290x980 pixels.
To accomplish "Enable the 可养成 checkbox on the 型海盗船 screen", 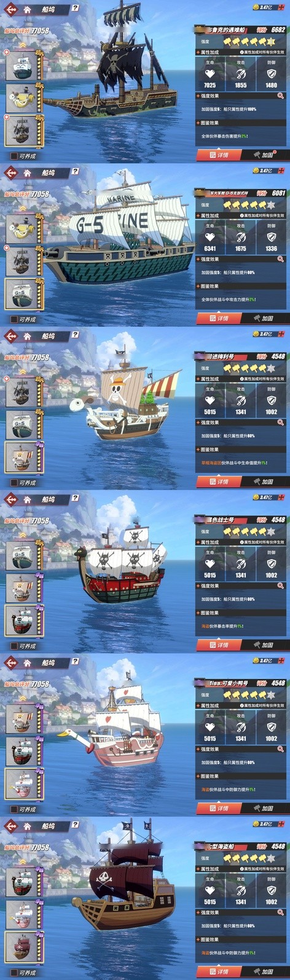I will click(x=14, y=973).
